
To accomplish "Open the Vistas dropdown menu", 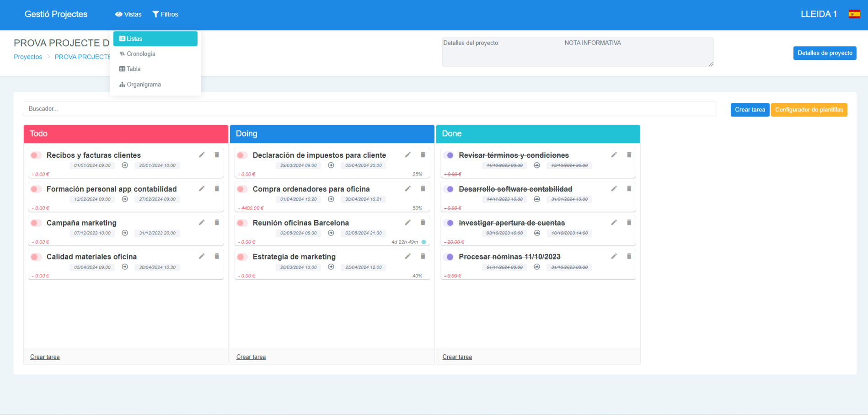I will tap(129, 15).
